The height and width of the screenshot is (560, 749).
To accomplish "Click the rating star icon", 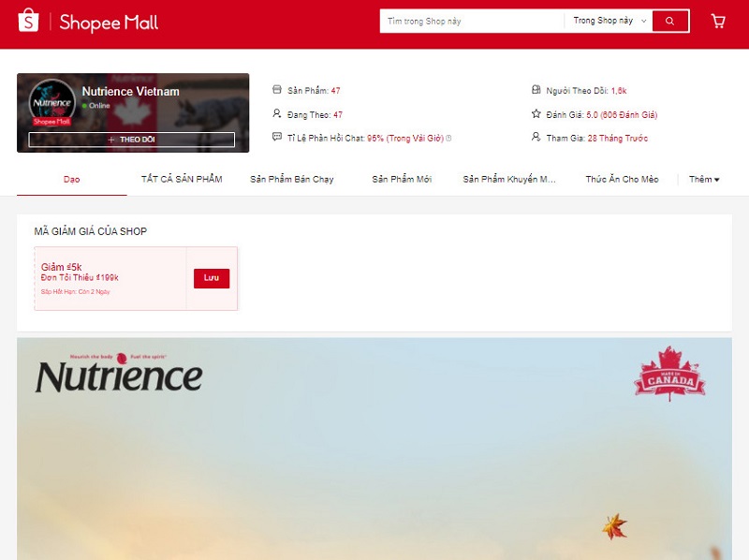I will pos(536,114).
